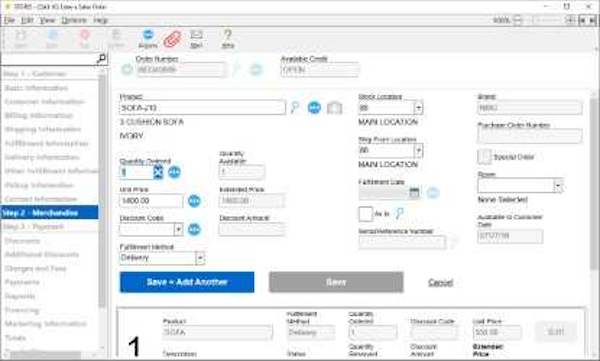This screenshot has height=361, width=600.
Task: Select Basic Information in sidebar
Action: tap(36, 88)
